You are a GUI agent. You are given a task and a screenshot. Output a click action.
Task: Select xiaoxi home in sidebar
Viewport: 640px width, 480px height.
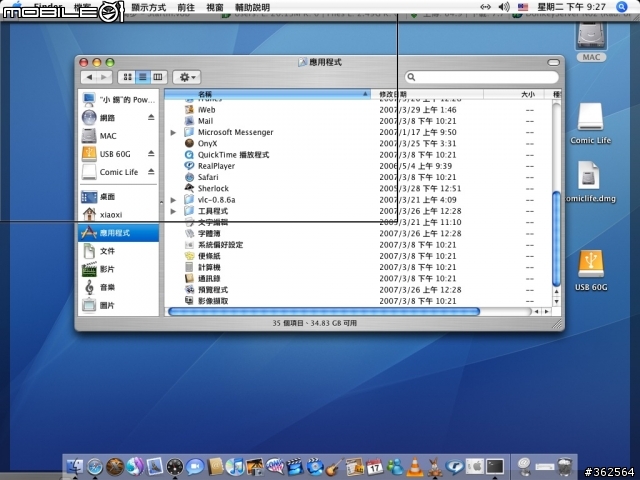click(118, 215)
